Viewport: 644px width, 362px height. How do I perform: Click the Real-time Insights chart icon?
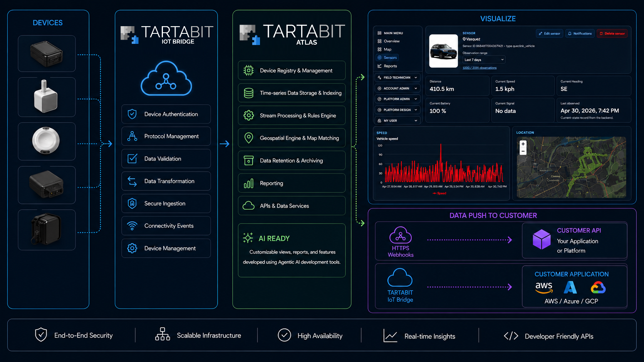coord(390,335)
